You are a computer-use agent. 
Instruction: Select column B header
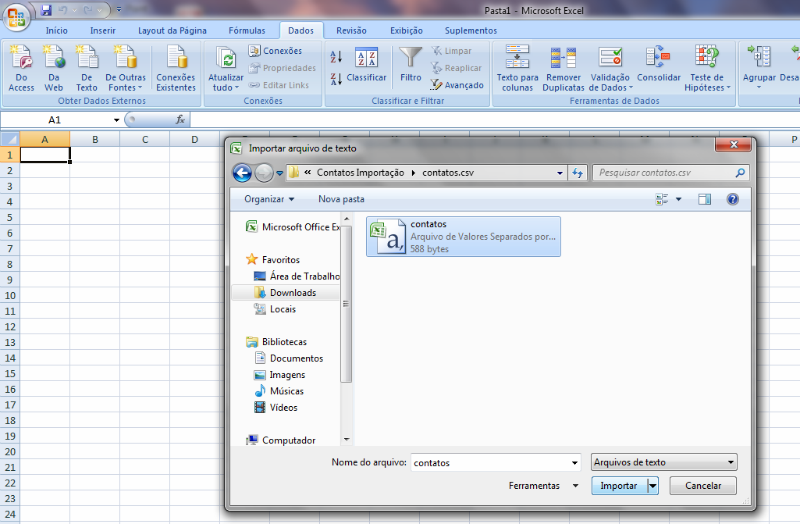tap(95, 139)
